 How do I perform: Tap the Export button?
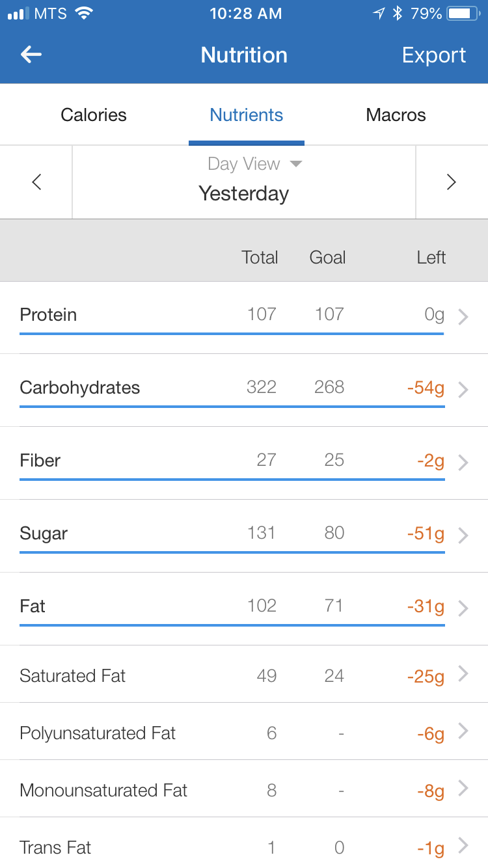click(434, 55)
